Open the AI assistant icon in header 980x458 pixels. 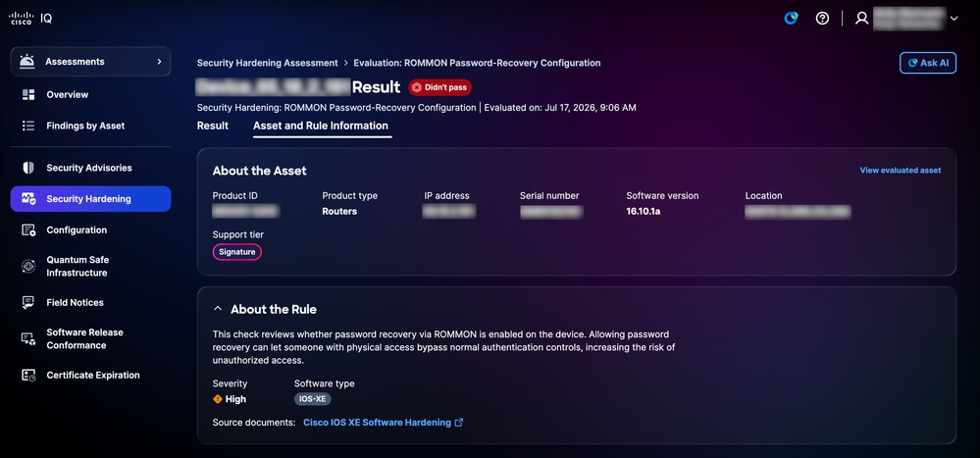point(792,18)
